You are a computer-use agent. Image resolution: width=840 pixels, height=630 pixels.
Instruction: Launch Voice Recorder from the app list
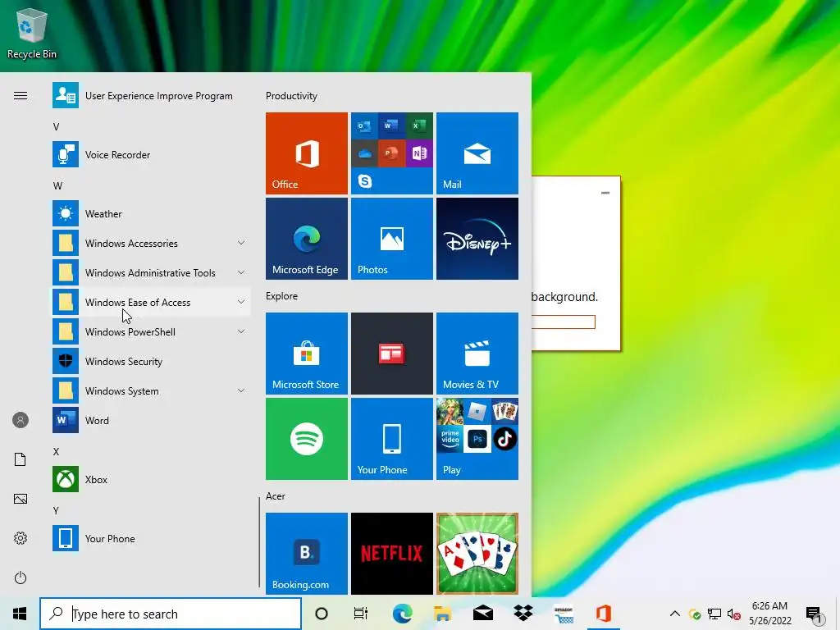[x=150, y=155]
